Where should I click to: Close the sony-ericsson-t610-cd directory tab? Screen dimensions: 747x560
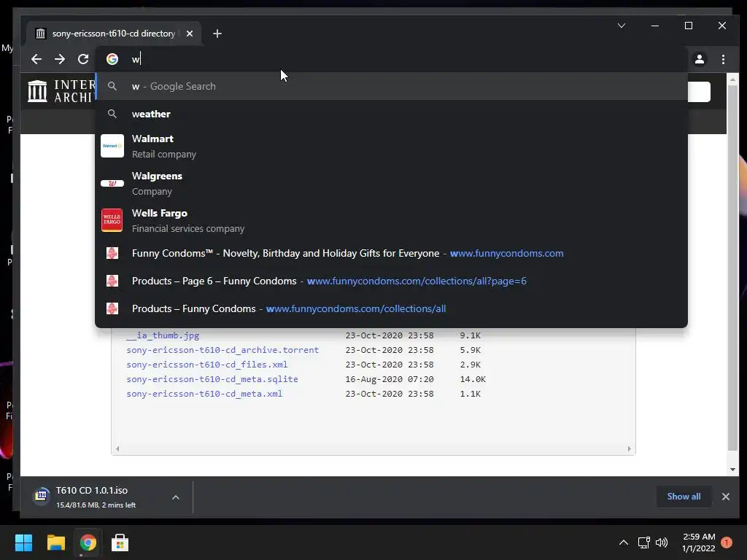point(190,34)
